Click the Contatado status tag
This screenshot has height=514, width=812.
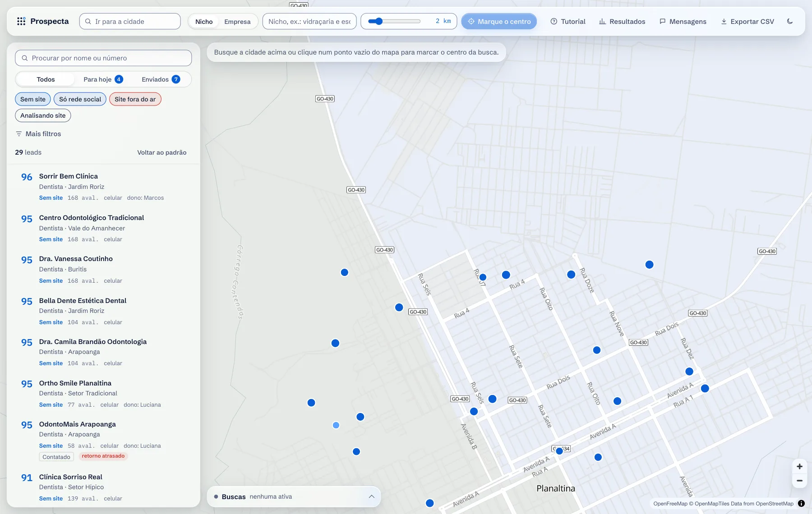click(x=56, y=457)
